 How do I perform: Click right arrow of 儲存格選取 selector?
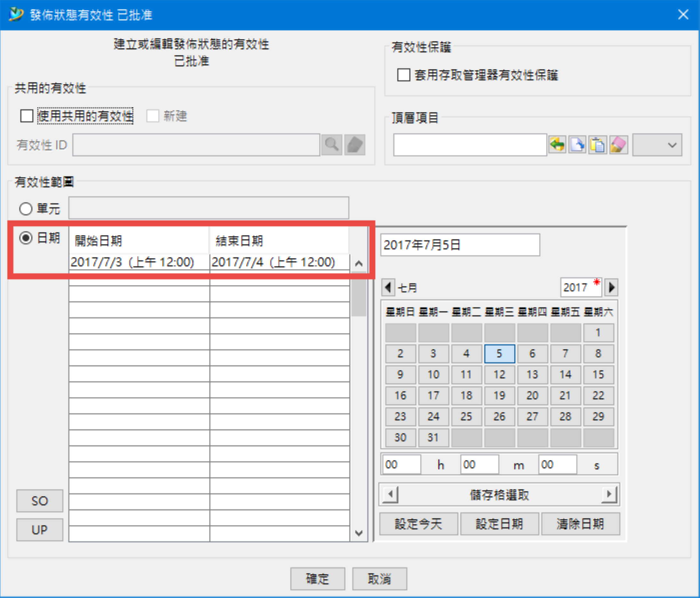click(x=609, y=494)
